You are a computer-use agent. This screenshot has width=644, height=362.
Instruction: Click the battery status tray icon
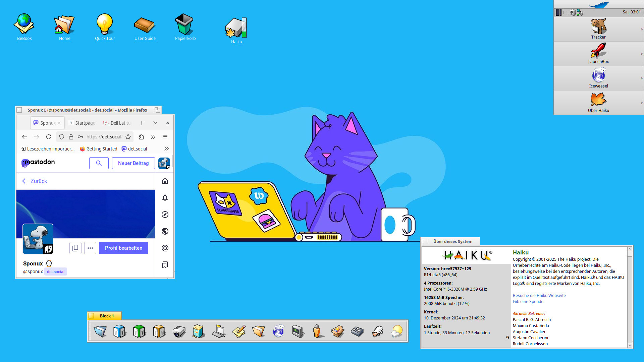[566, 12]
